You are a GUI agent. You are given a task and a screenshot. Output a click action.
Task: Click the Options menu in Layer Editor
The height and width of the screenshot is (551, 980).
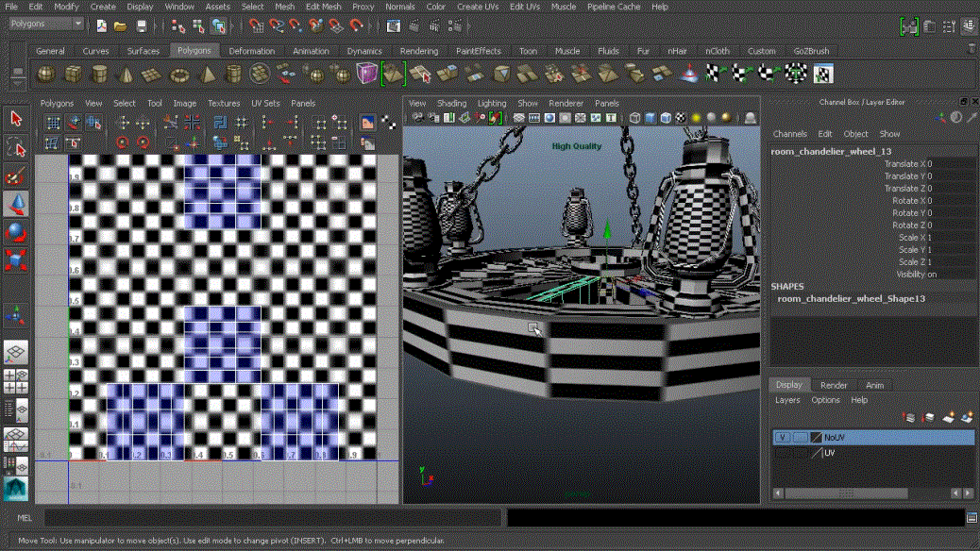pos(825,400)
